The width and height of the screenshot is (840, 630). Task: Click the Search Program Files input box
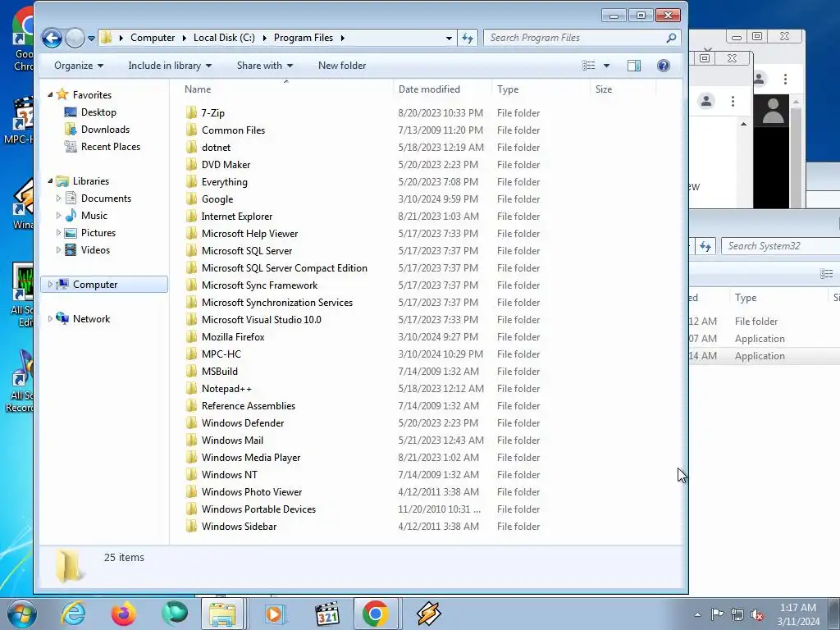pos(582,38)
